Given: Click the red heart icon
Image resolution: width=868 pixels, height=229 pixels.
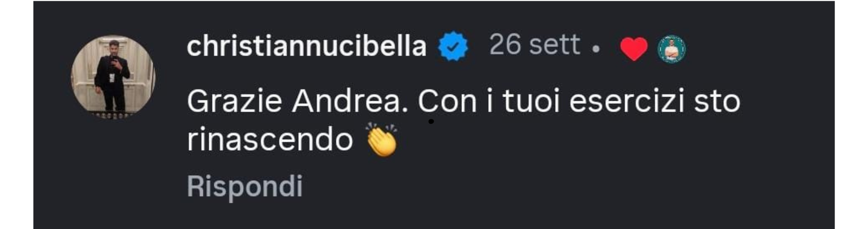Looking at the screenshot, I should (634, 49).
